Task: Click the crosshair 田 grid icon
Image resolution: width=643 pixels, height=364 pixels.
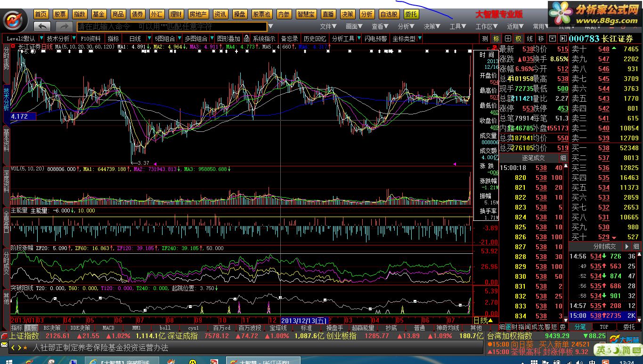Action: 508,39
